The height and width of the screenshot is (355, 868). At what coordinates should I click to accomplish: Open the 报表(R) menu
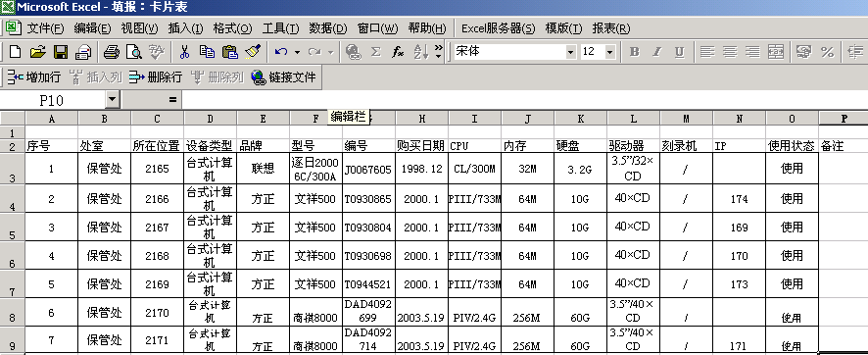coord(611,28)
